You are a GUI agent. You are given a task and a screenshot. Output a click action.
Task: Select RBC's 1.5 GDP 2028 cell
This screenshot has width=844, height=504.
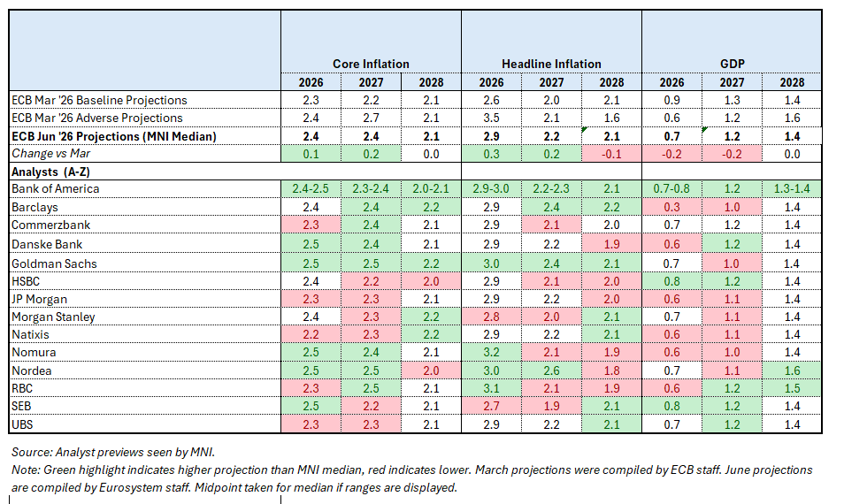(x=792, y=388)
